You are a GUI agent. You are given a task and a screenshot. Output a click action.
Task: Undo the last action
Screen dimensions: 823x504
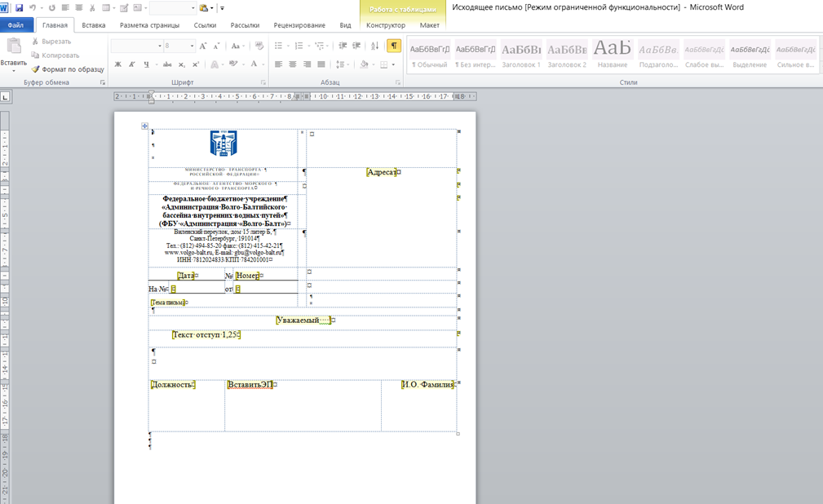click(33, 8)
